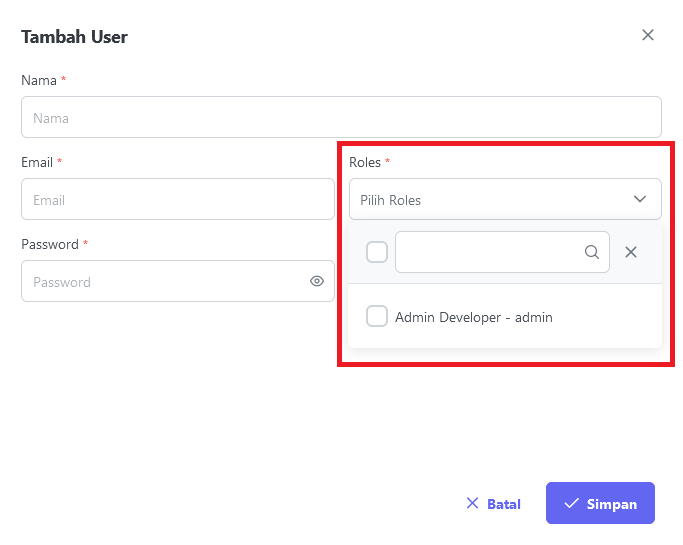The height and width of the screenshot is (545, 683).
Task: Focus the Email input field
Action: (x=178, y=199)
